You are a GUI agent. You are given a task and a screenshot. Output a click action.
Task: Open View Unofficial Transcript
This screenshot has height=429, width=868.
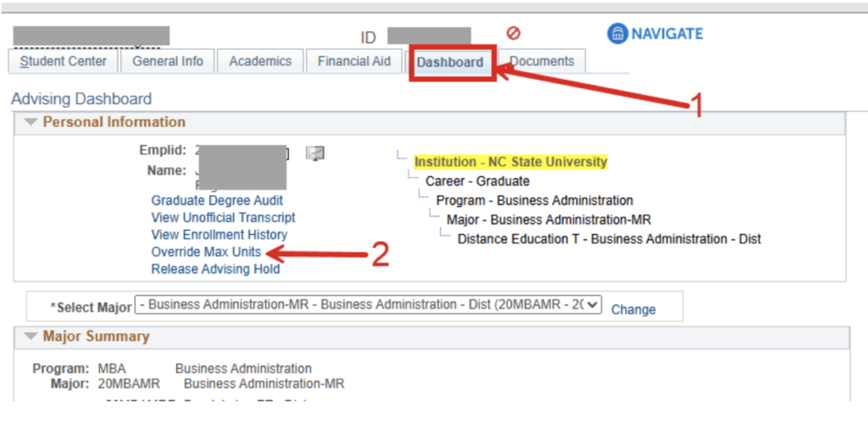click(223, 218)
